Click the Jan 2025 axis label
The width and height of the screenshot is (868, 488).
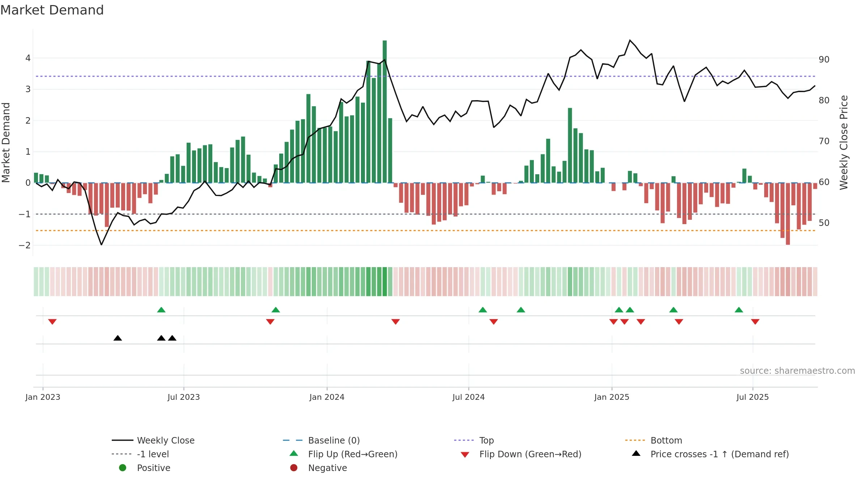[x=612, y=397]
